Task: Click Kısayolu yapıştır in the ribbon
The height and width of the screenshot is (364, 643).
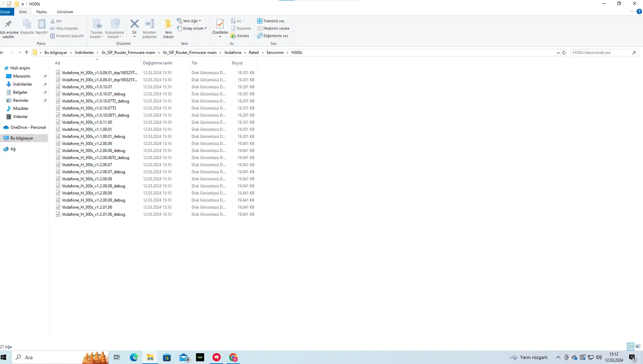Action: 67,36
